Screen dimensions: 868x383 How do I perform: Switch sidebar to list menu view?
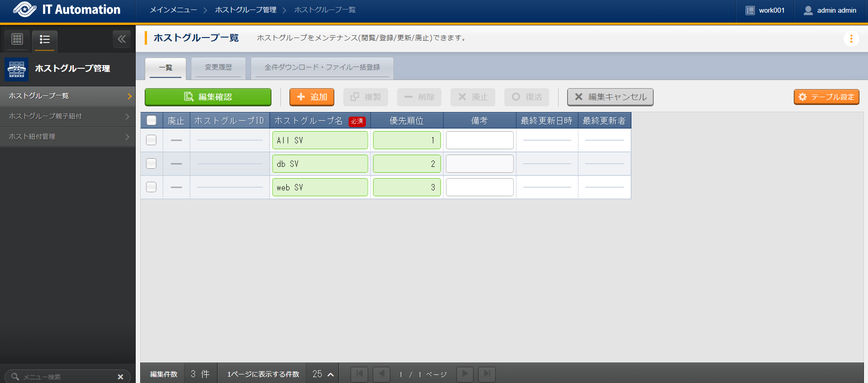pyautogui.click(x=44, y=40)
